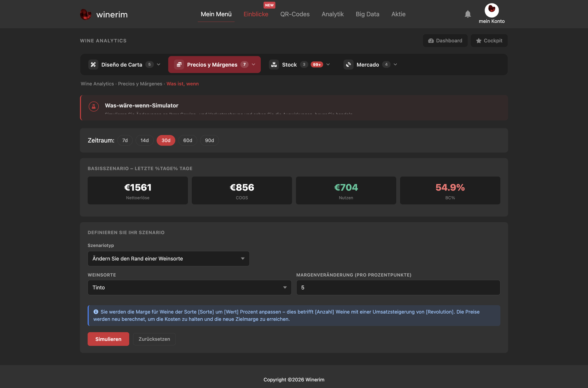Expand the Stock menu chevron
Screen dimensions: 588x388
tap(328, 65)
